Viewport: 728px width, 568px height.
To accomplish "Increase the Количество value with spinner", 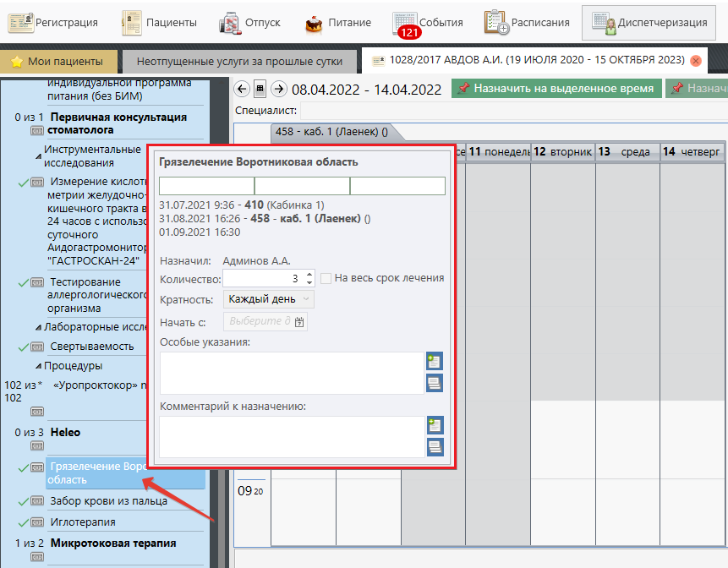I will 309,274.
